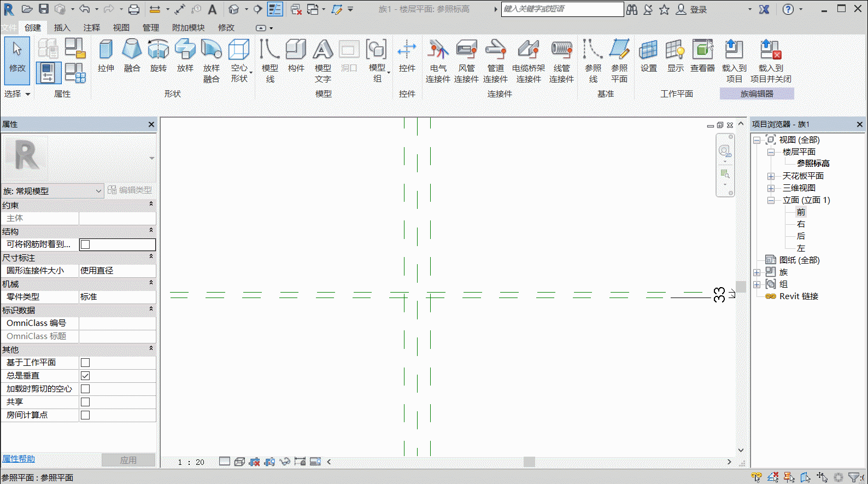The height and width of the screenshot is (484, 868).
Task: Expand the 三维视图 tree node
Action: pyautogui.click(x=771, y=188)
